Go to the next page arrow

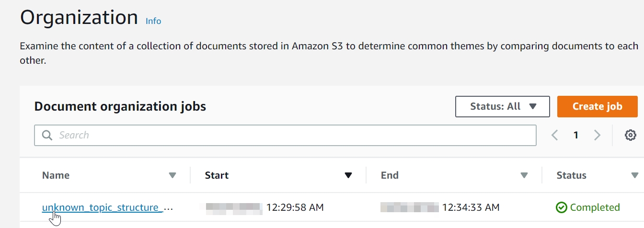coord(597,136)
